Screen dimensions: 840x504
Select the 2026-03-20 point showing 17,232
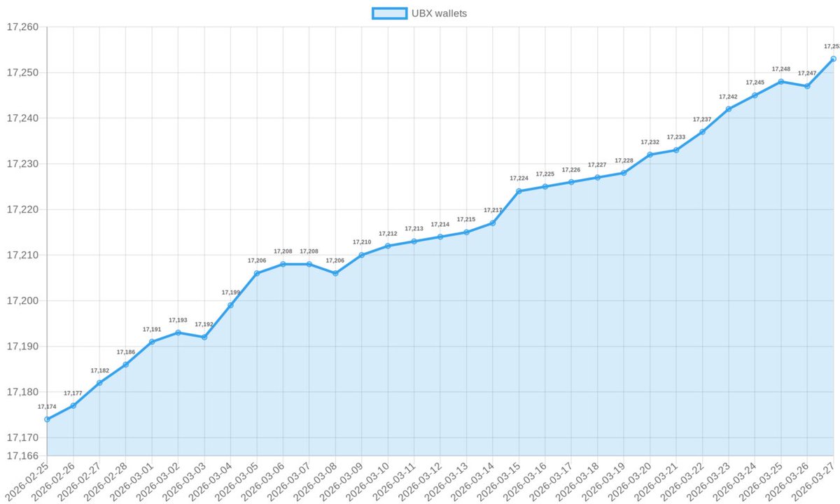649,154
